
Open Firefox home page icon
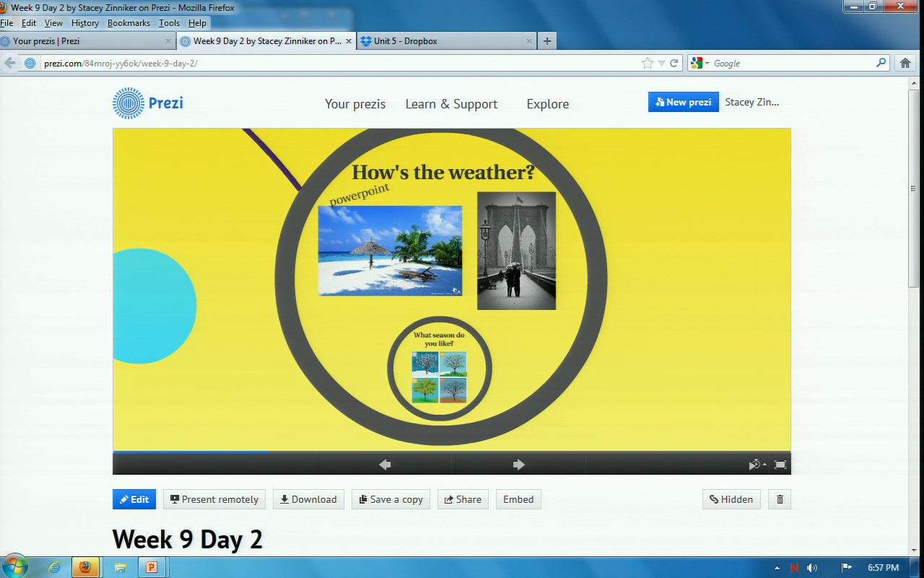coord(905,64)
